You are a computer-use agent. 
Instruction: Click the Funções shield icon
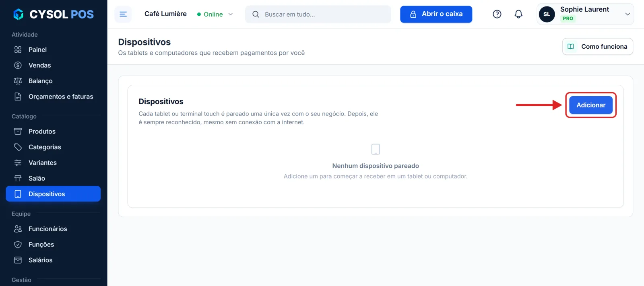click(x=18, y=245)
